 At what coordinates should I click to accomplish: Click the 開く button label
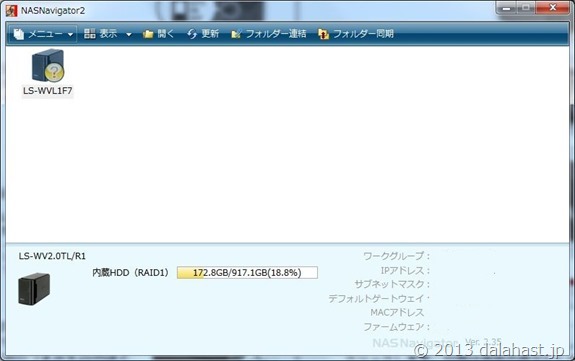coord(166,34)
